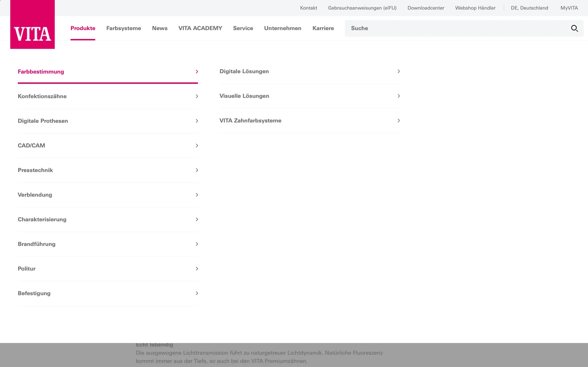
Task: Change language via DE, Deutschland
Action: (529, 8)
